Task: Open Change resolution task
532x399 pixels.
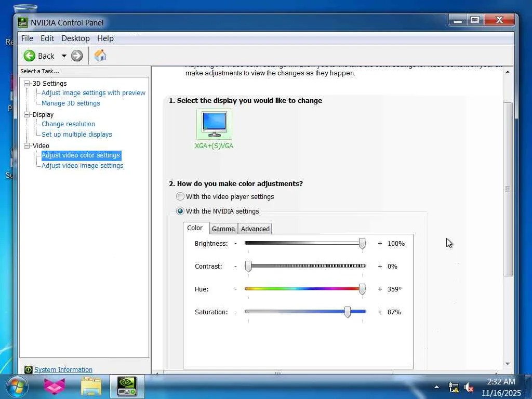Action: click(68, 124)
